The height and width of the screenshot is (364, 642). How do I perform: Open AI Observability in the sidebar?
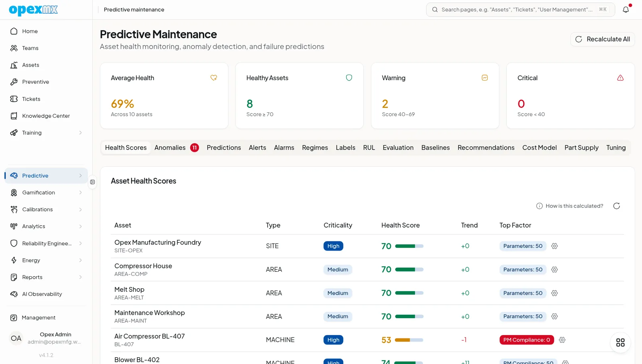(x=46, y=294)
